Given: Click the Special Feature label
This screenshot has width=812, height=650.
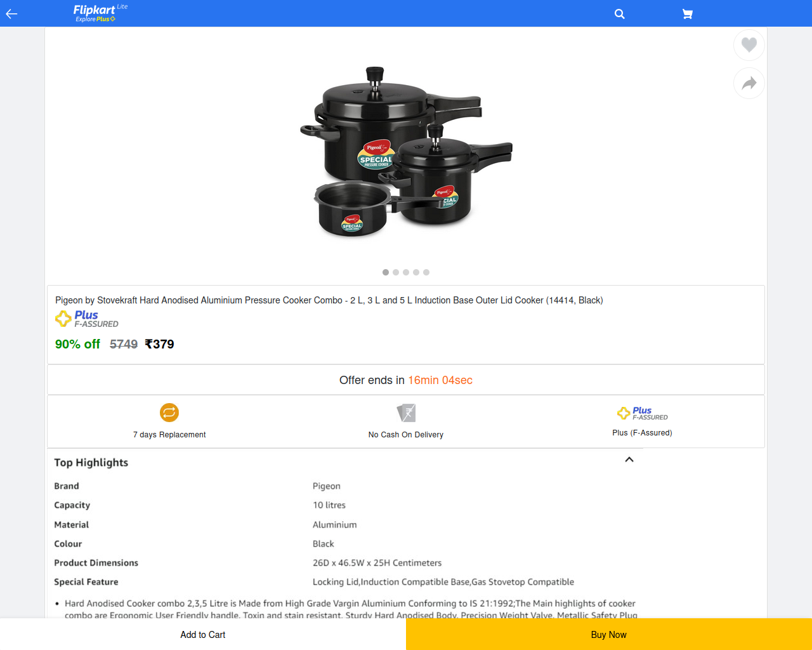Looking at the screenshot, I should click(86, 582).
